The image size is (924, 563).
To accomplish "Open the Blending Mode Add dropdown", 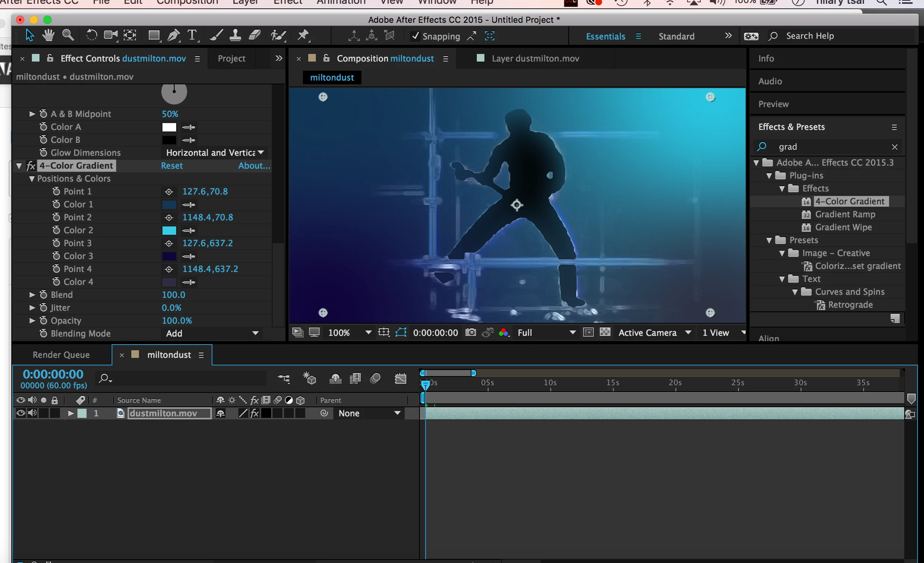I will click(x=212, y=333).
